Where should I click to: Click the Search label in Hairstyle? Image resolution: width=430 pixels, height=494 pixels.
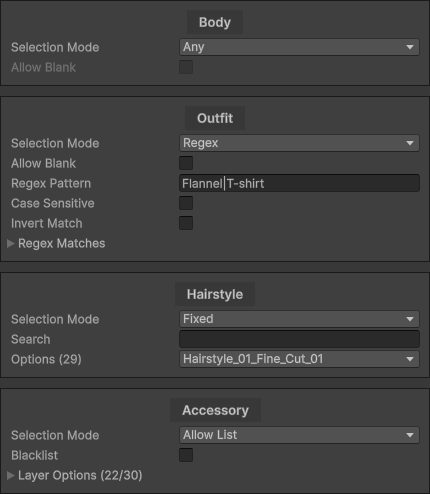point(31,339)
